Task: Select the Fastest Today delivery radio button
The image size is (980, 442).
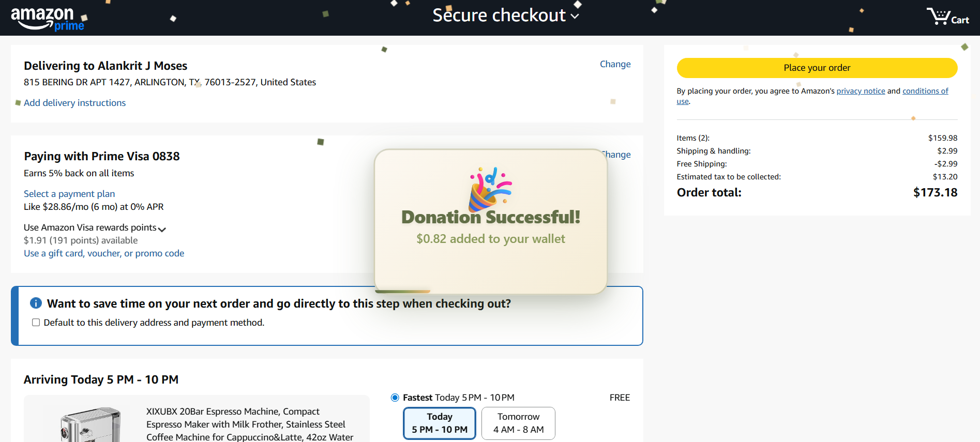Action: [395, 398]
